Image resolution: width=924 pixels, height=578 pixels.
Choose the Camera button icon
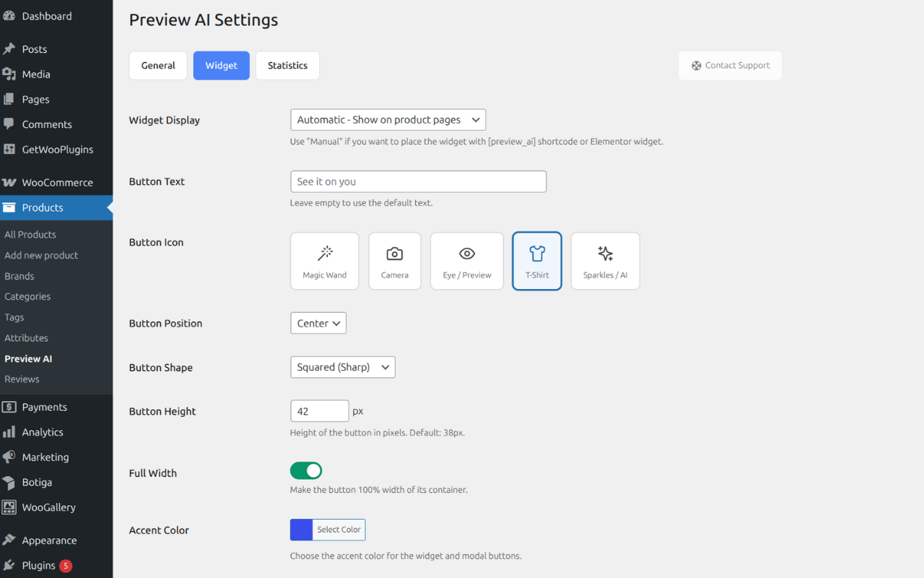(x=394, y=261)
